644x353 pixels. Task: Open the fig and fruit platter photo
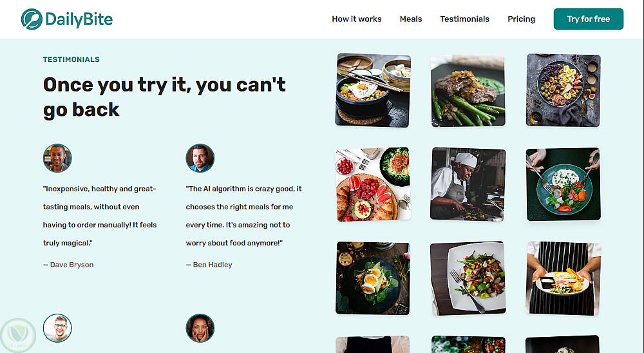pos(563,90)
